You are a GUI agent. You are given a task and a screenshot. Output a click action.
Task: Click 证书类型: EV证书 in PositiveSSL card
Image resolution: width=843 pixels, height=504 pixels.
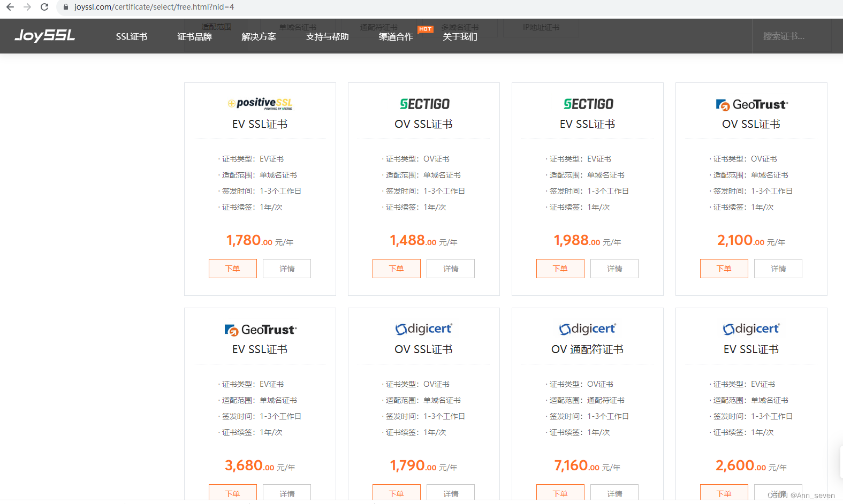point(252,159)
